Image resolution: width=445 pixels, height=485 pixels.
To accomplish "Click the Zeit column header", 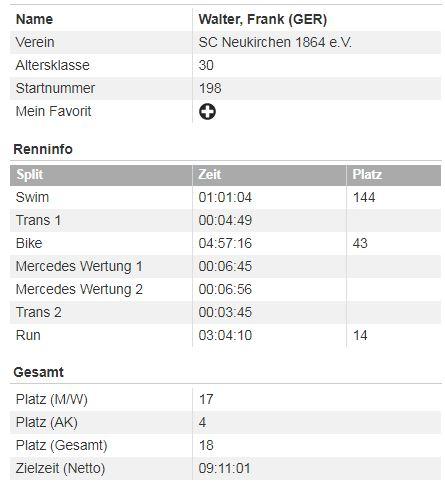I will 209,174.
